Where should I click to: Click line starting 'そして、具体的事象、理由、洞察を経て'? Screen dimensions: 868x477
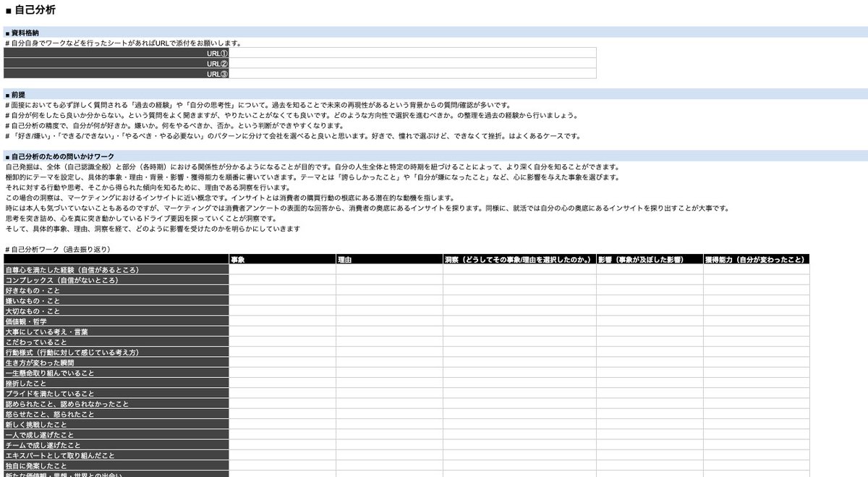pyautogui.click(x=152, y=229)
